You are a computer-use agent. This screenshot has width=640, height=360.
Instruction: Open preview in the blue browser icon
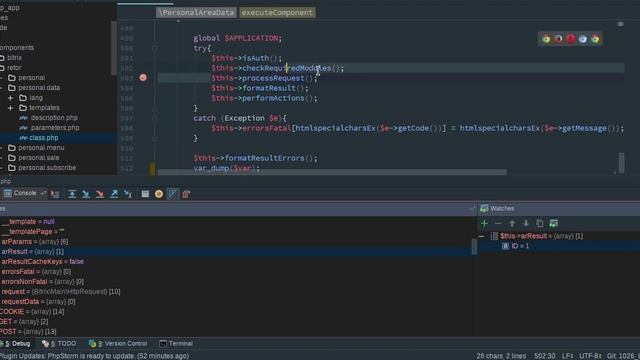[582, 39]
